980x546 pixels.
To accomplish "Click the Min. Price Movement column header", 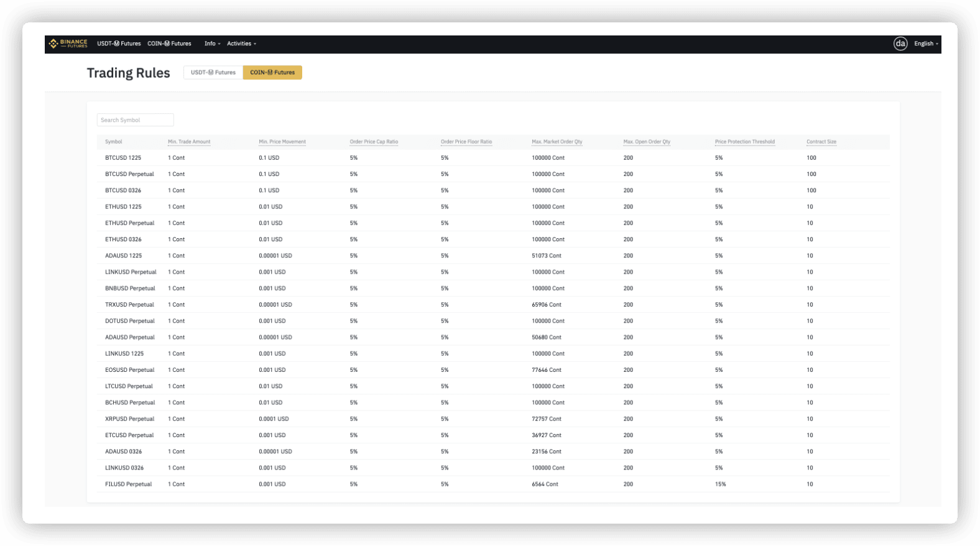I will [x=282, y=142].
